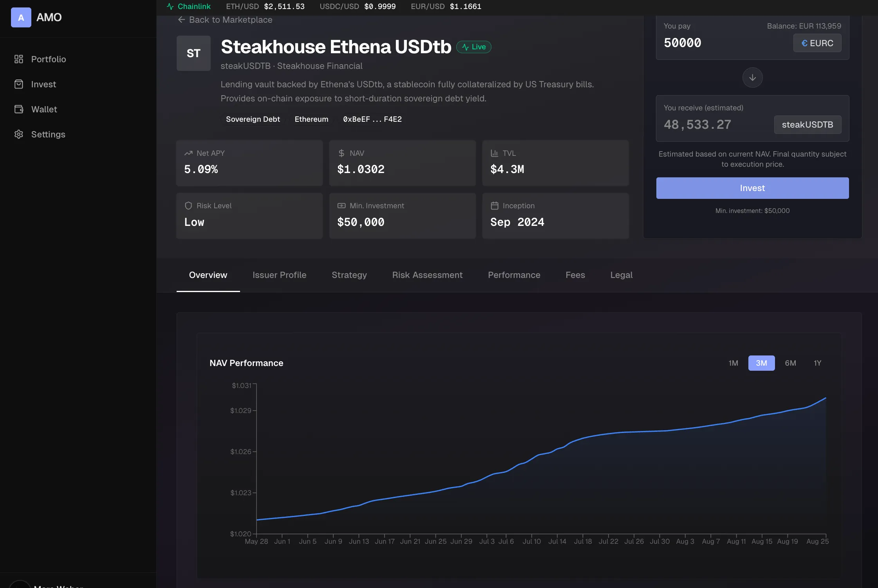878x588 pixels.
Task: Select the 1Y chart range
Action: click(817, 363)
